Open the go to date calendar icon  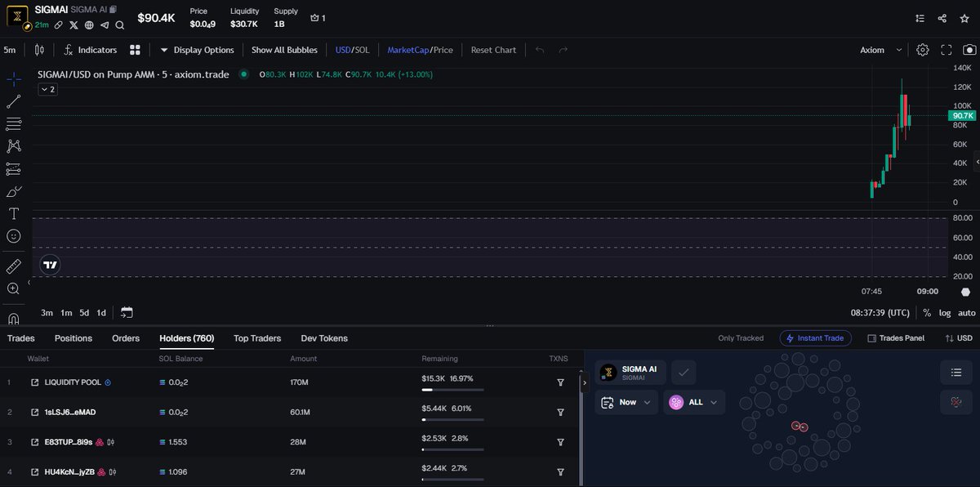tap(127, 312)
